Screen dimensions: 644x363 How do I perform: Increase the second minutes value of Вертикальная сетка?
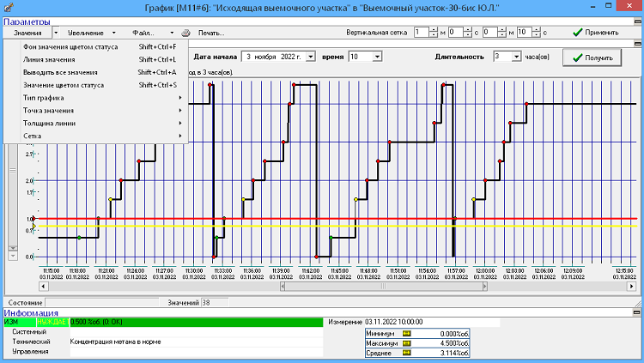(x=502, y=30)
